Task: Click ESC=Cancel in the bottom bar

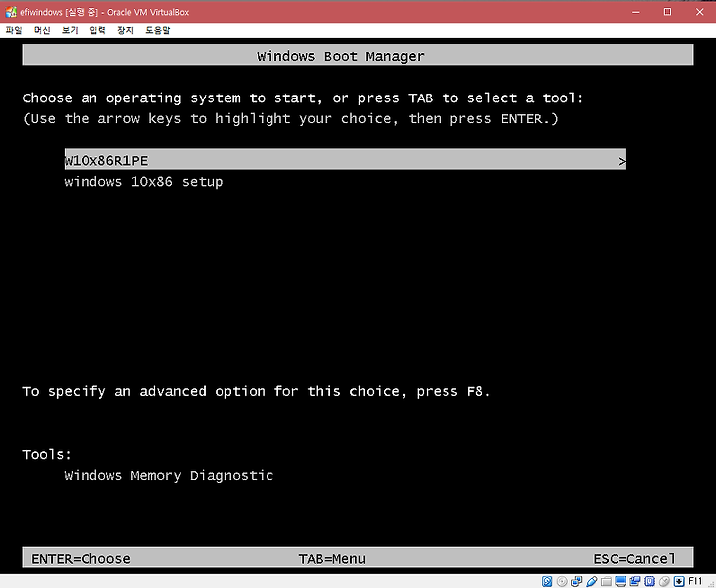Action: pos(633,559)
